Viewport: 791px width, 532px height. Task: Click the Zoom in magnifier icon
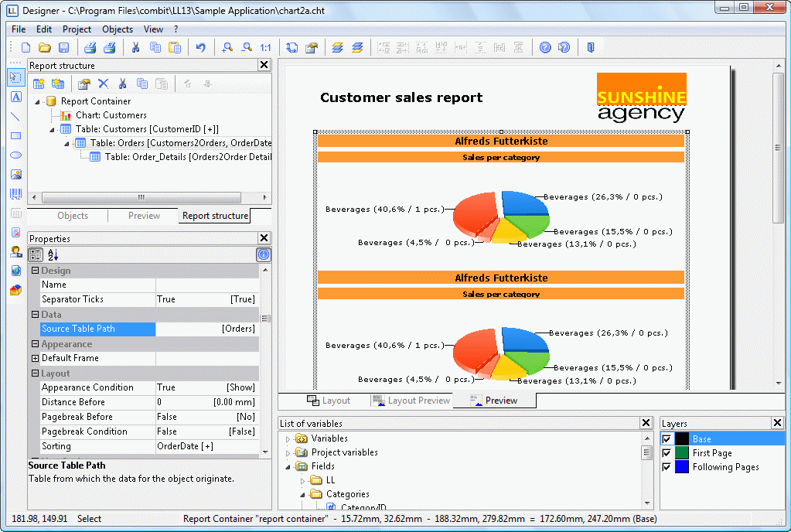[x=227, y=48]
